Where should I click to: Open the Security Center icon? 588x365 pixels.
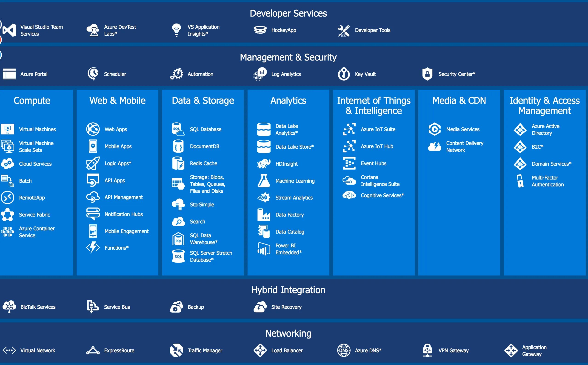coord(425,74)
